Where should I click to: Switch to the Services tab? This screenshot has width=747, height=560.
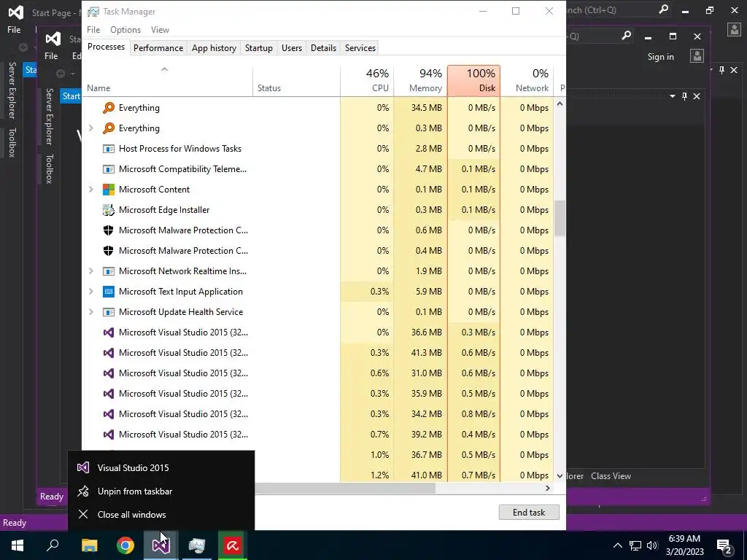point(360,47)
